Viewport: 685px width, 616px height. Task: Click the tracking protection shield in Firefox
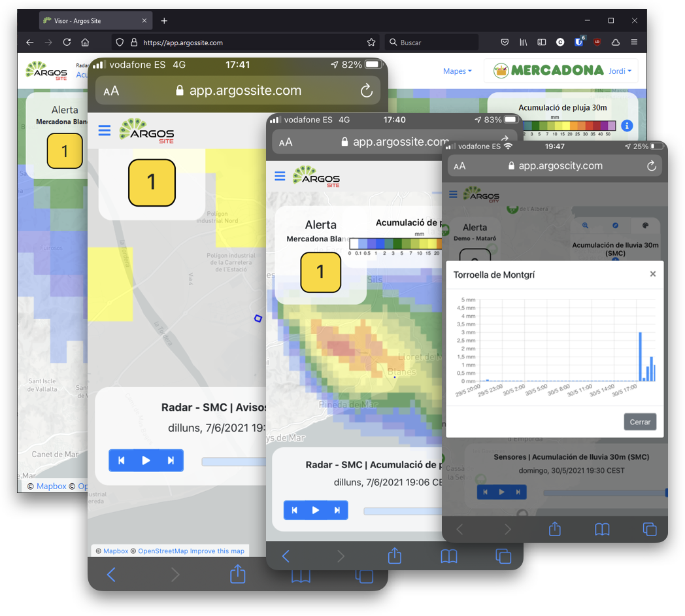pyautogui.click(x=120, y=43)
